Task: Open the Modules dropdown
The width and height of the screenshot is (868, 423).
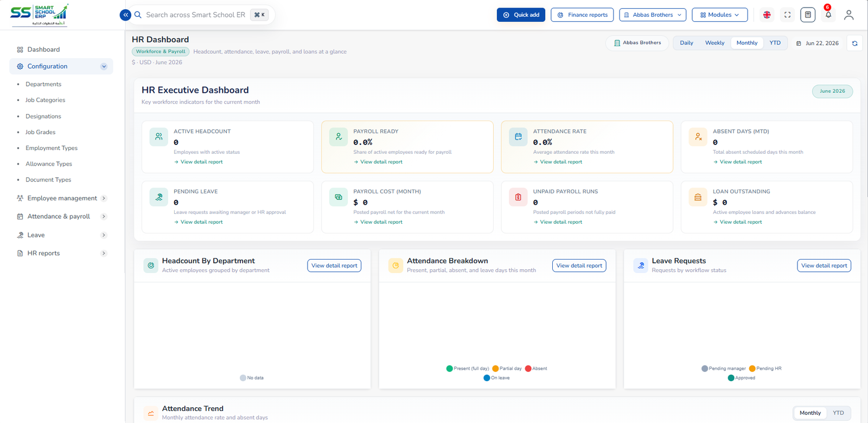Action: coord(719,15)
